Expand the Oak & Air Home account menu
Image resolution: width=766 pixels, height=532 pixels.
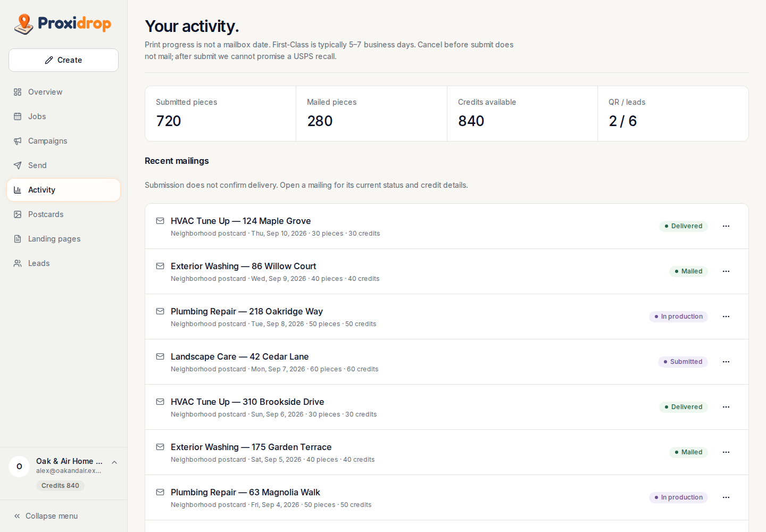[x=114, y=462]
